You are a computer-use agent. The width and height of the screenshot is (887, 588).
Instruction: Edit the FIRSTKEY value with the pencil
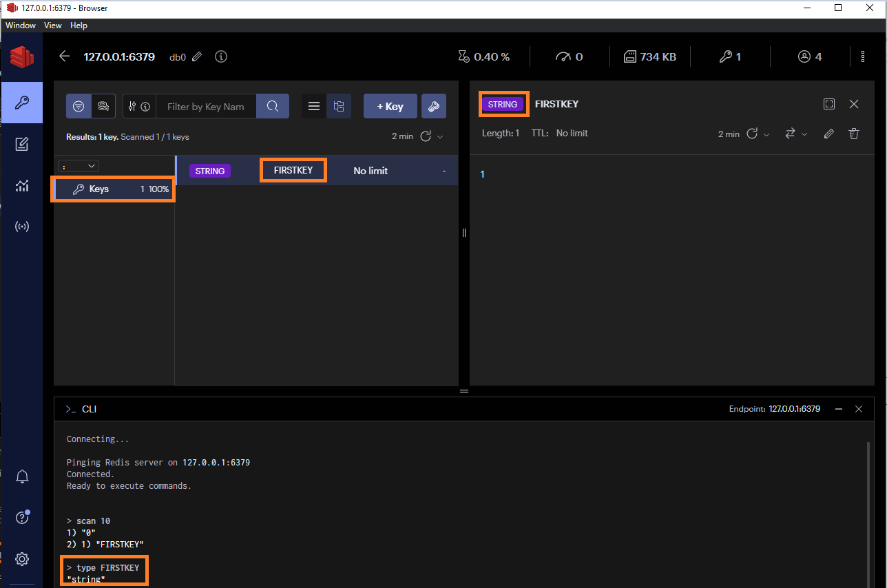[829, 134]
